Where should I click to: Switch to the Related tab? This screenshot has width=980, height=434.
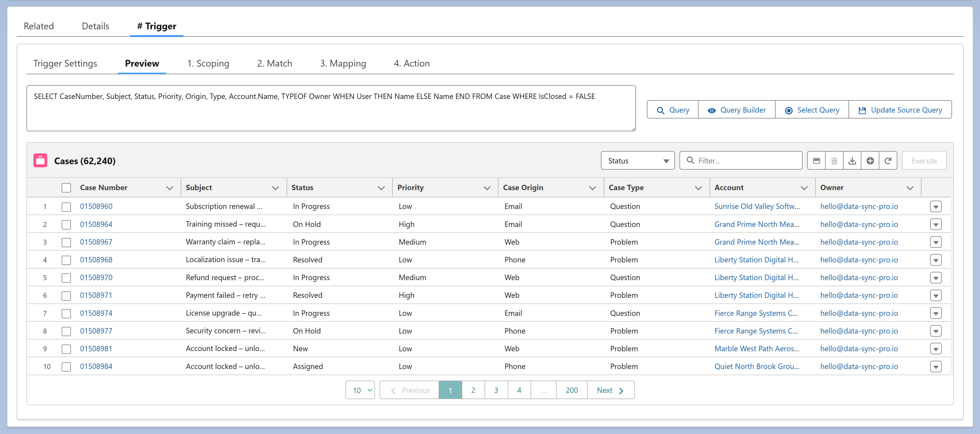coord(39,26)
